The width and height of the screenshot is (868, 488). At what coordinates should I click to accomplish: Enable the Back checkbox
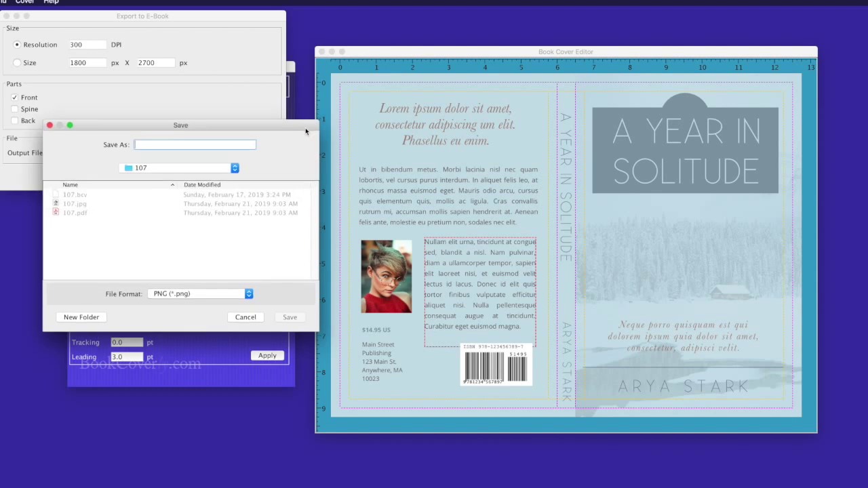(x=14, y=121)
